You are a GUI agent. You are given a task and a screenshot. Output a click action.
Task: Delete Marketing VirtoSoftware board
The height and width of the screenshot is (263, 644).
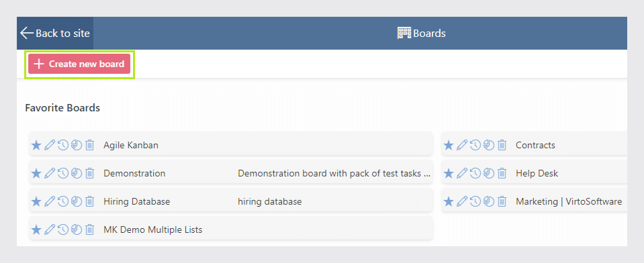(x=502, y=201)
